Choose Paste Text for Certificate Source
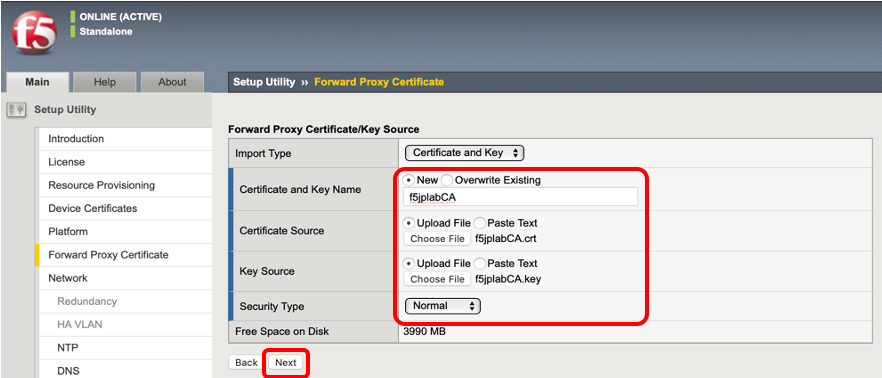 [480, 223]
